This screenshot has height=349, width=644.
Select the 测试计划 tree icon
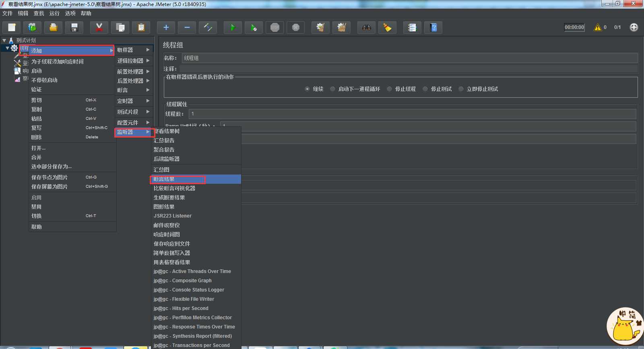point(11,40)
